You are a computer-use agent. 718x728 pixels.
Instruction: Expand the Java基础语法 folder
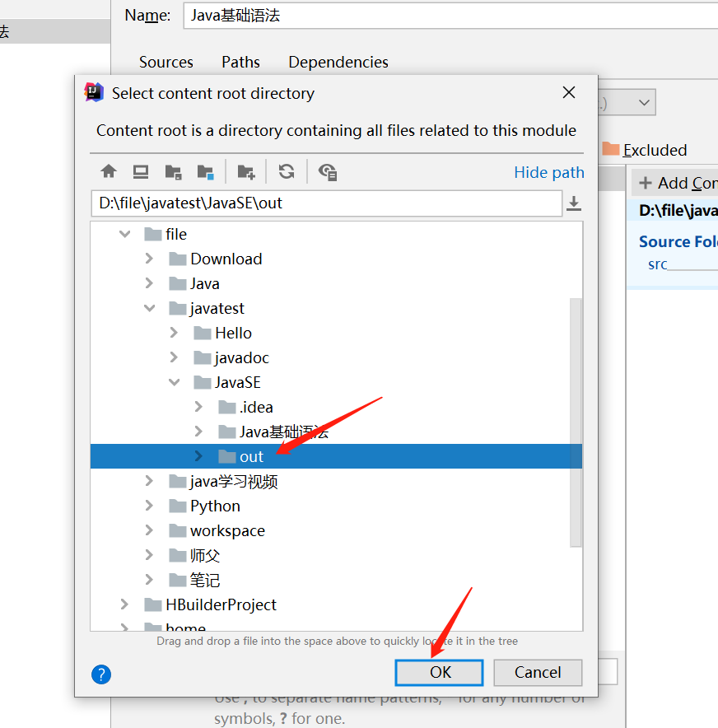click(x=198, y=432)
